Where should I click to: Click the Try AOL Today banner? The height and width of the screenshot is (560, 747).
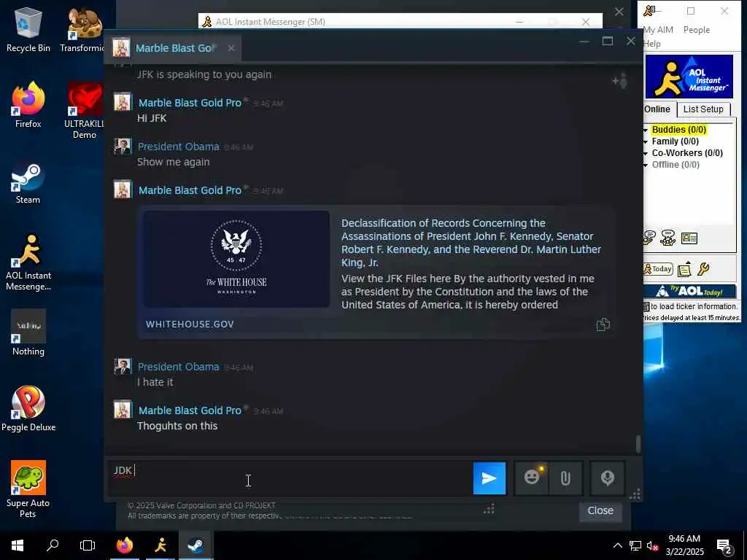tap(689, 291)
